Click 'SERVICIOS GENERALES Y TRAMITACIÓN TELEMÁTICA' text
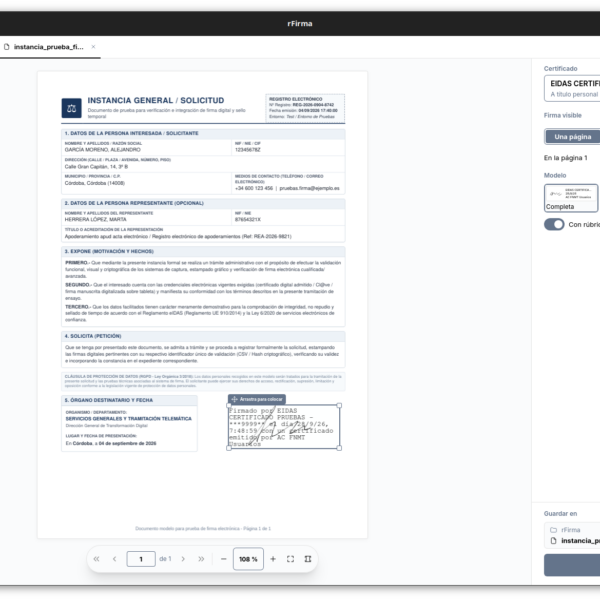600x600 pixels. 129,419
